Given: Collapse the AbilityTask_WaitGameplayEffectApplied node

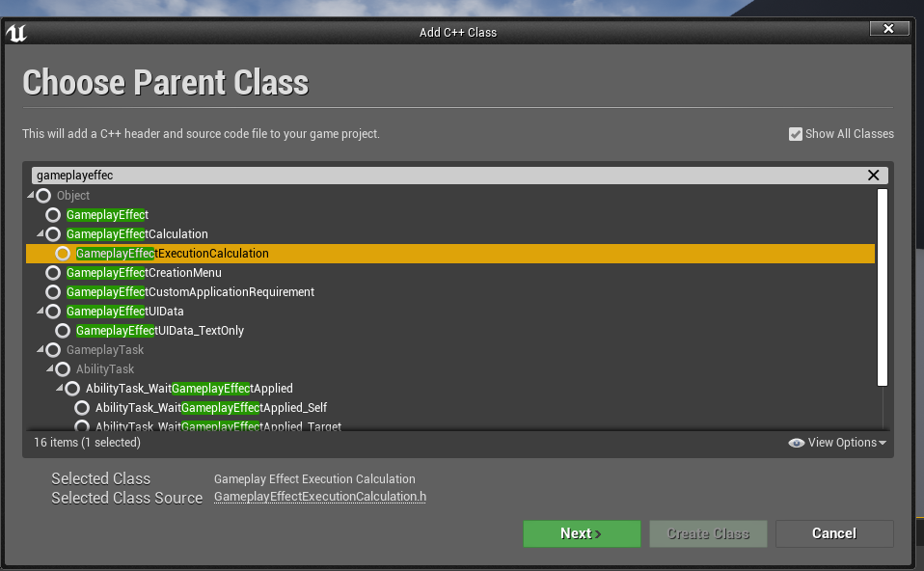Looking at the screenshot, I should pyautogui.click(x=60, y=388).
